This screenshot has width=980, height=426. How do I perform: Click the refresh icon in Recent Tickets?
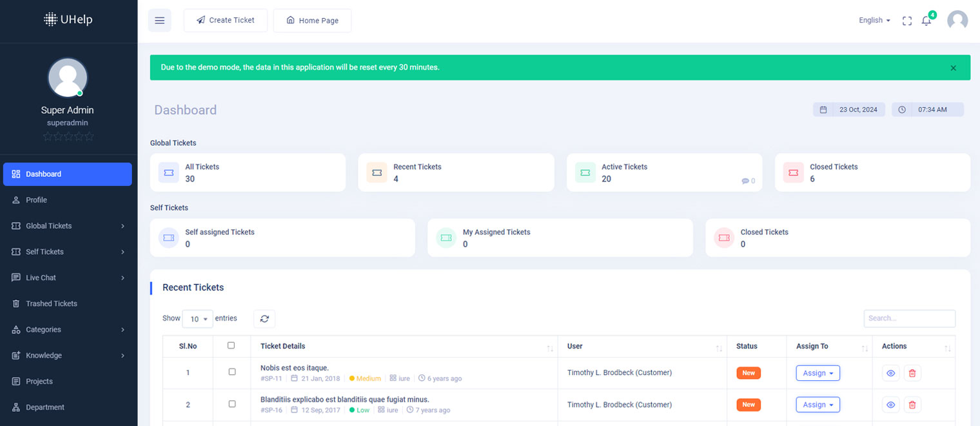coord(264,318)
